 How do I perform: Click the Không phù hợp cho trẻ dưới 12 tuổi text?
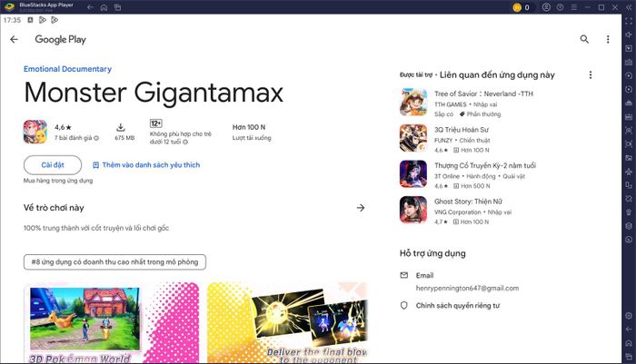(181, 138)
